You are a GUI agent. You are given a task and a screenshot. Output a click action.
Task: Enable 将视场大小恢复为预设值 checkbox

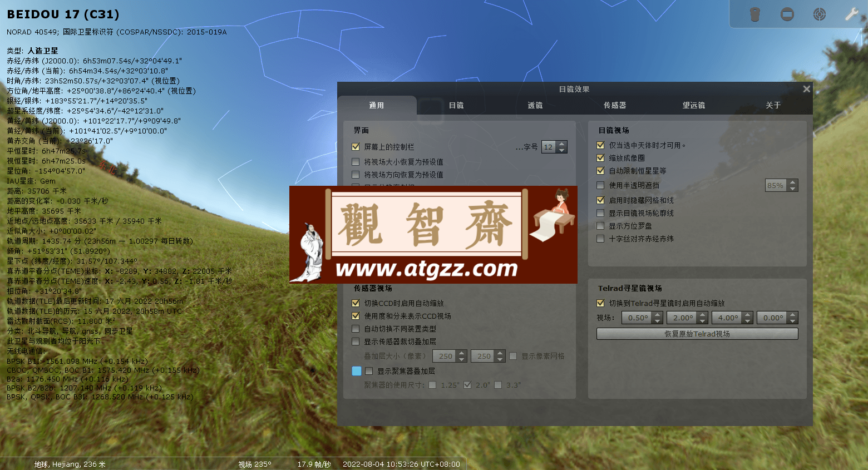coord(356,162)
